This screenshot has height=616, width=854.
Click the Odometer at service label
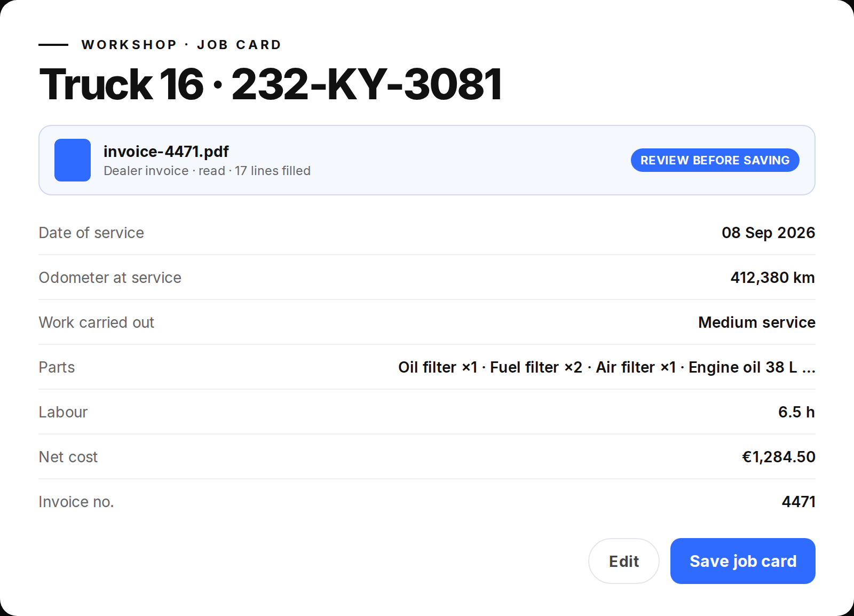click(110, 278)
